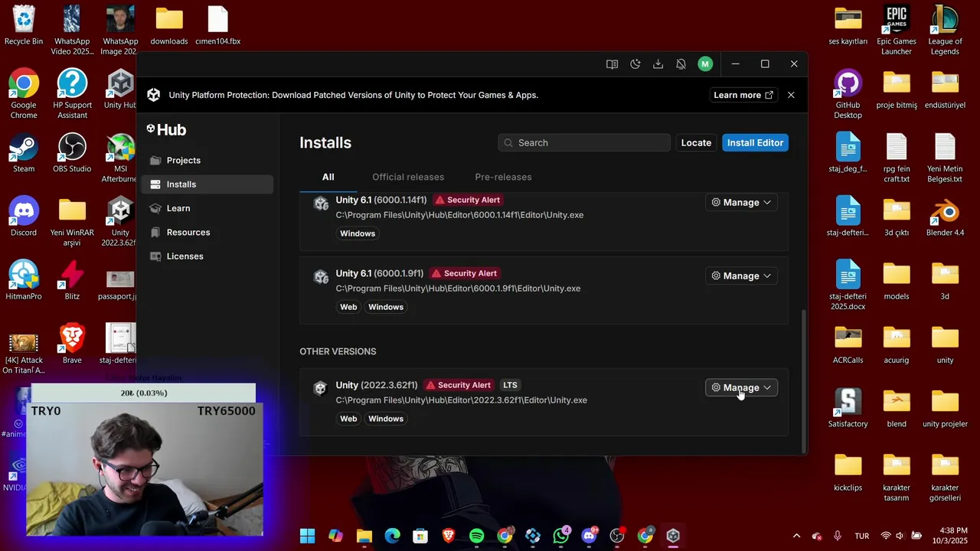Image resolution: width=980 pixels, height=551 pixels.
Task: Show hidden system tray icons chevron
Action: coord(796,536)
